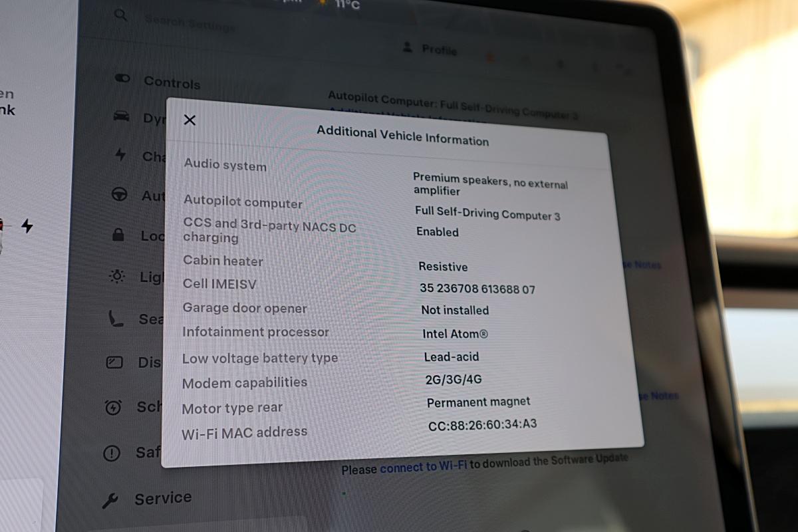Tap the Infotainment processor label
The width and height of the screenshot is (798, 532).
pos(256,332)
